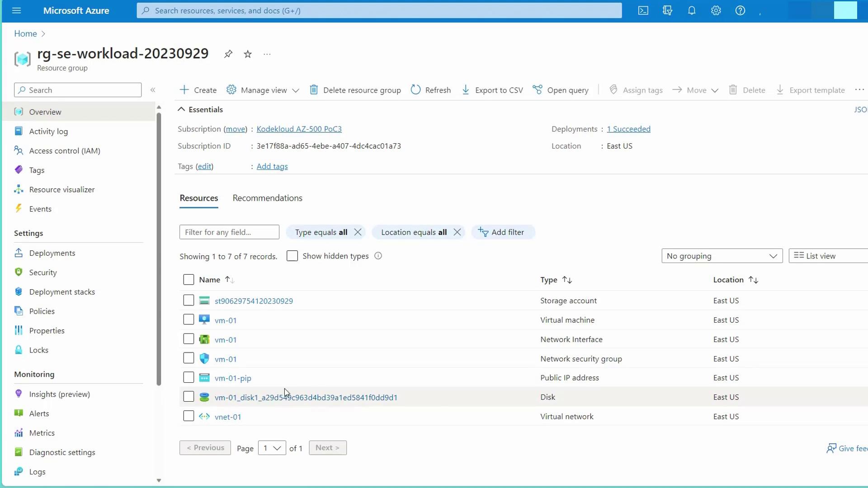868x488 pixels.
Task: Pin the resource group to dashboard
Action: 228,54
